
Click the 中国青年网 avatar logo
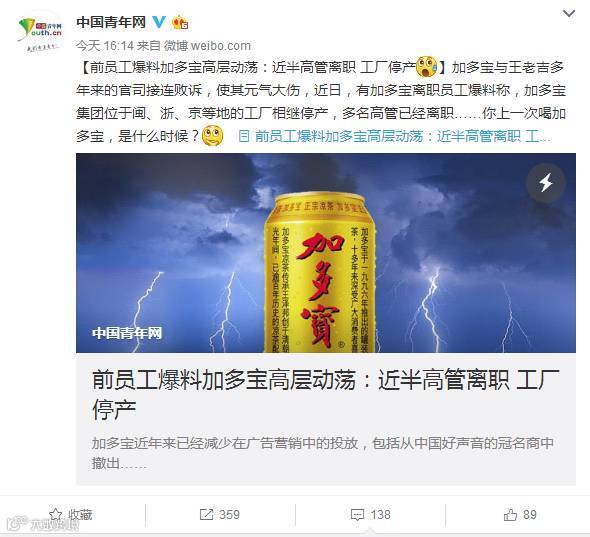tap(40, 33)
